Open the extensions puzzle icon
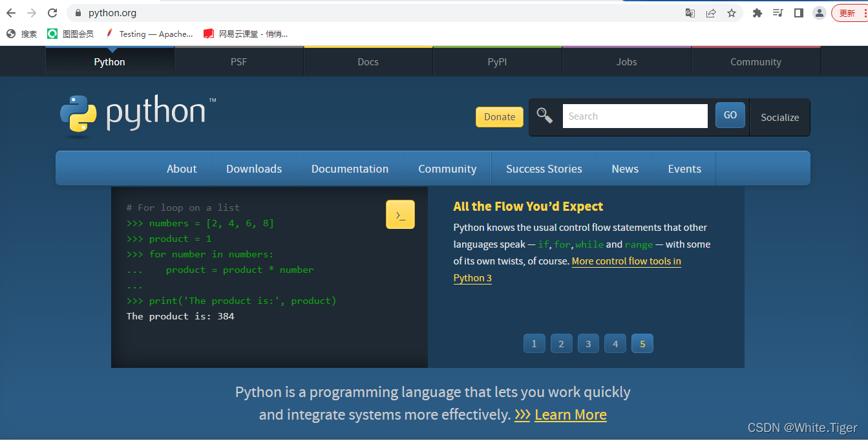Image resolution: width=868 pixels, height=441 pixels. (x=757, y=13)
